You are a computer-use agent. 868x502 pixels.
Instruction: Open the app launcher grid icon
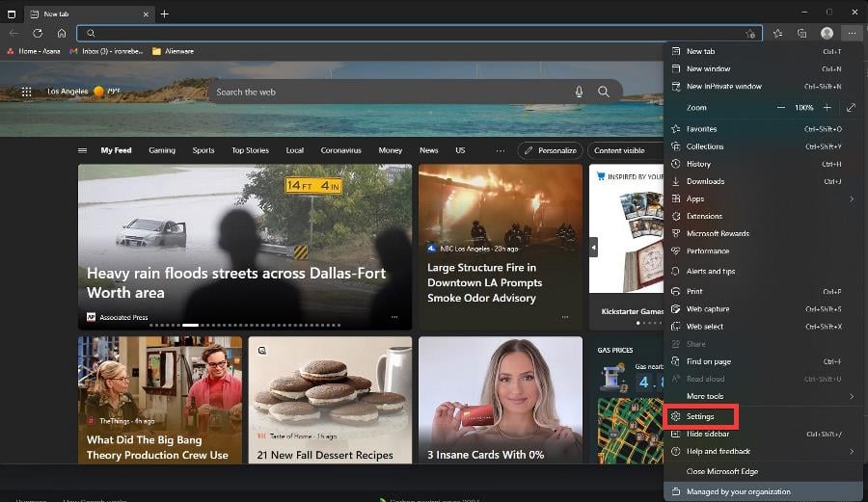pos(27,92)
